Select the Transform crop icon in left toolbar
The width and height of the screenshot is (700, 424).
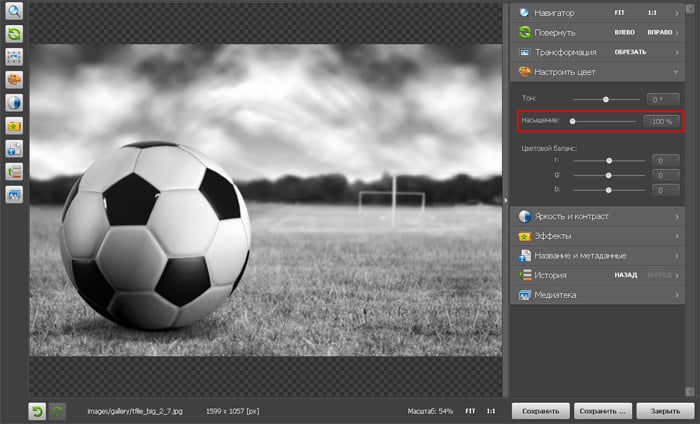(14, 56)
